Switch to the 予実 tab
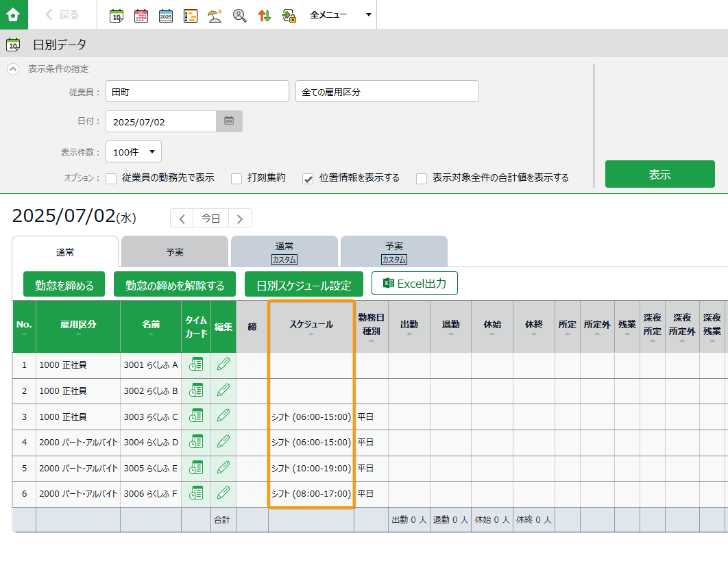The image size is (728, 570). coord(175,253)
